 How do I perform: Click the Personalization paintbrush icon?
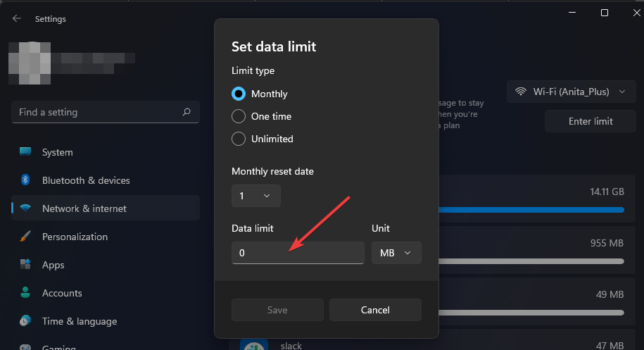(25, 237)
